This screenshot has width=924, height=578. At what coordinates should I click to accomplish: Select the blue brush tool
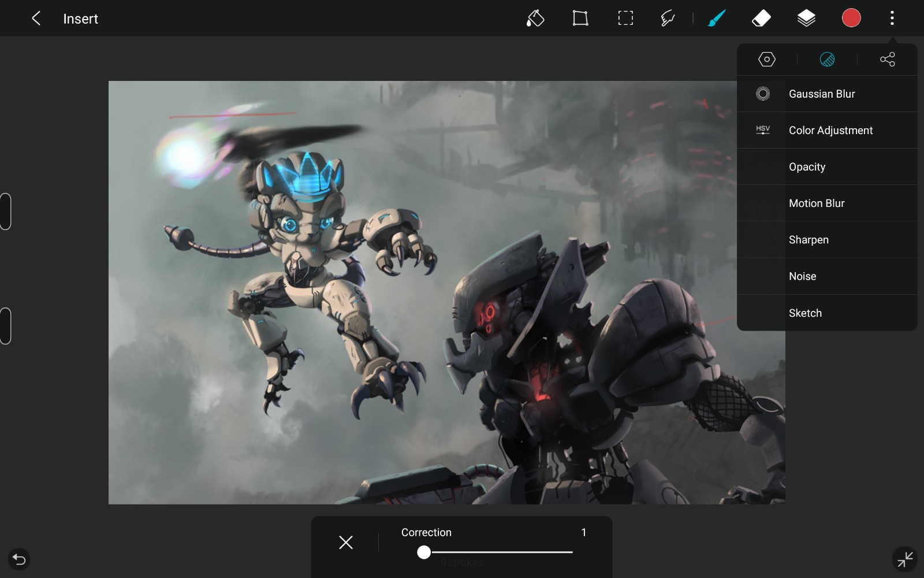(x=716, y=18)
